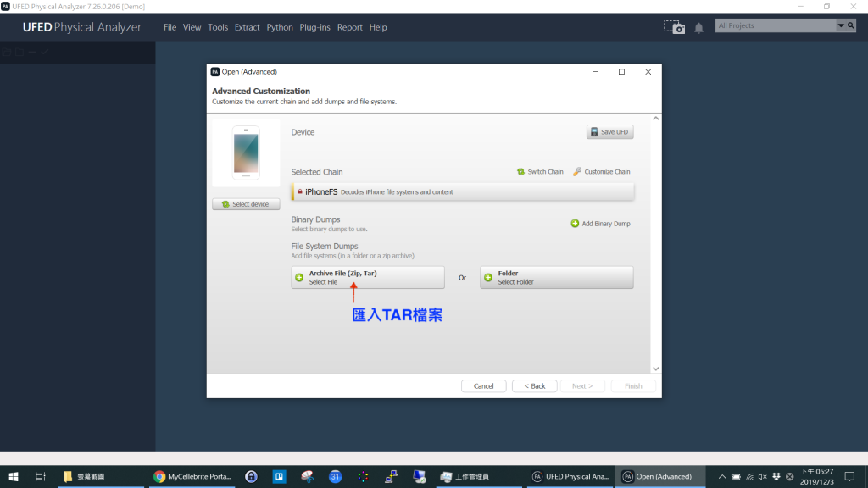This screenshot has width=868, height=488.
Task: Maximize the Open (Advanced) dialog
Action: point(621,72)
